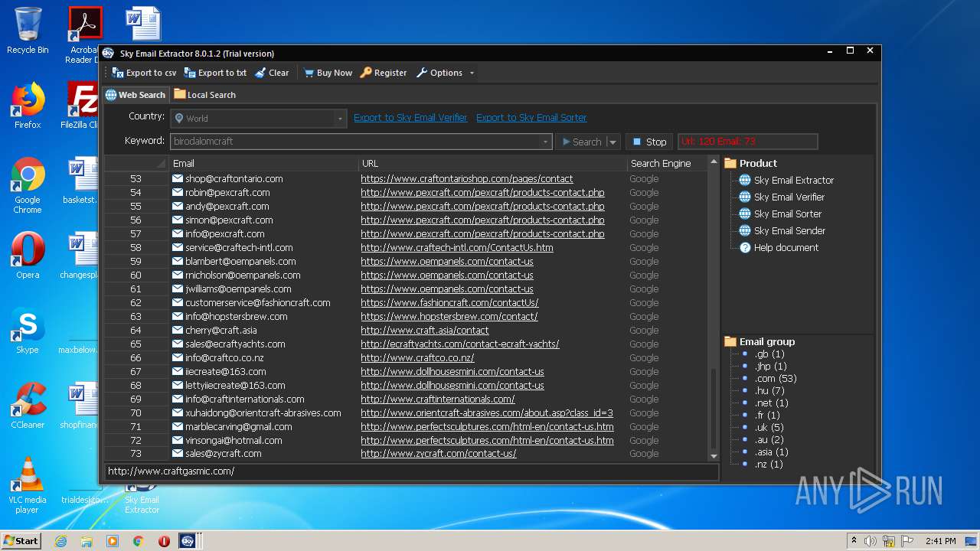The width and height of the screenshot is (980, 551).
Task: Open the Search button dropdown arrow
Action: coord(612,142)
